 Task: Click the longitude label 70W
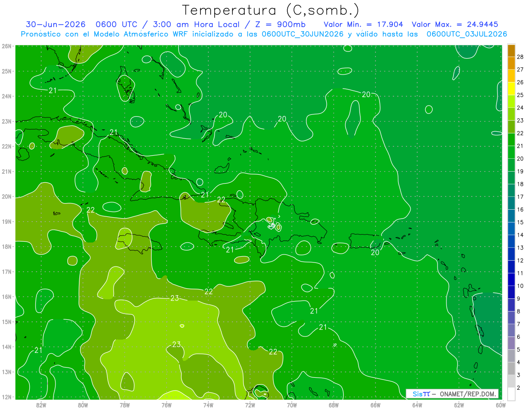[292, 405]
